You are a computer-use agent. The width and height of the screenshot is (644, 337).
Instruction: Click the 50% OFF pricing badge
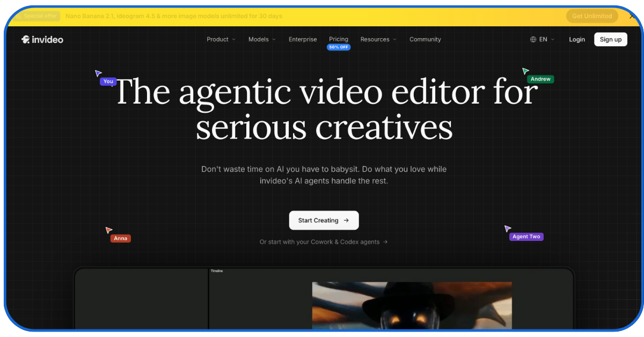pos(339,47)
